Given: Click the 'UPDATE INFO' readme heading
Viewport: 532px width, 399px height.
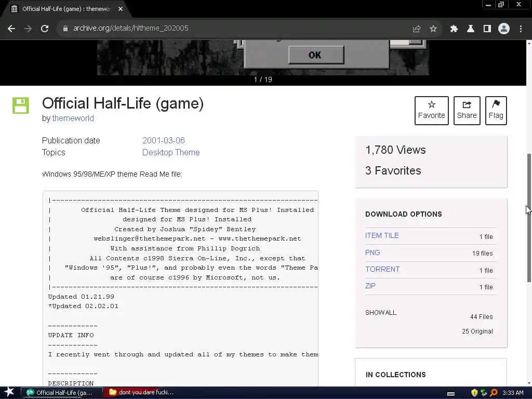Looking at the screenshot, I should [x=71, y=335].
